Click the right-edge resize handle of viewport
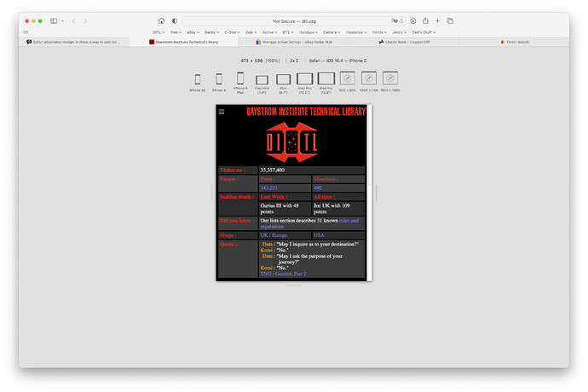Image resolution: width=588 pixels, height=392 pixels. pos(376,193)
